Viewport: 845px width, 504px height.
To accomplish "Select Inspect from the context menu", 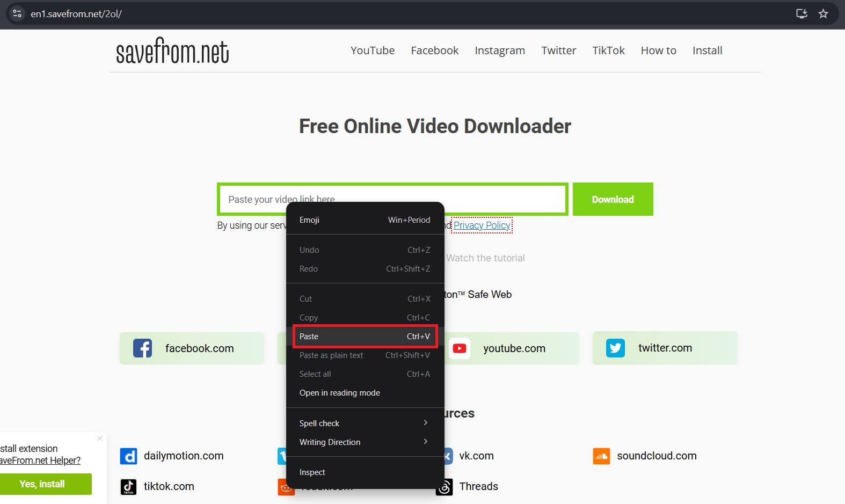I will (365, 472).
